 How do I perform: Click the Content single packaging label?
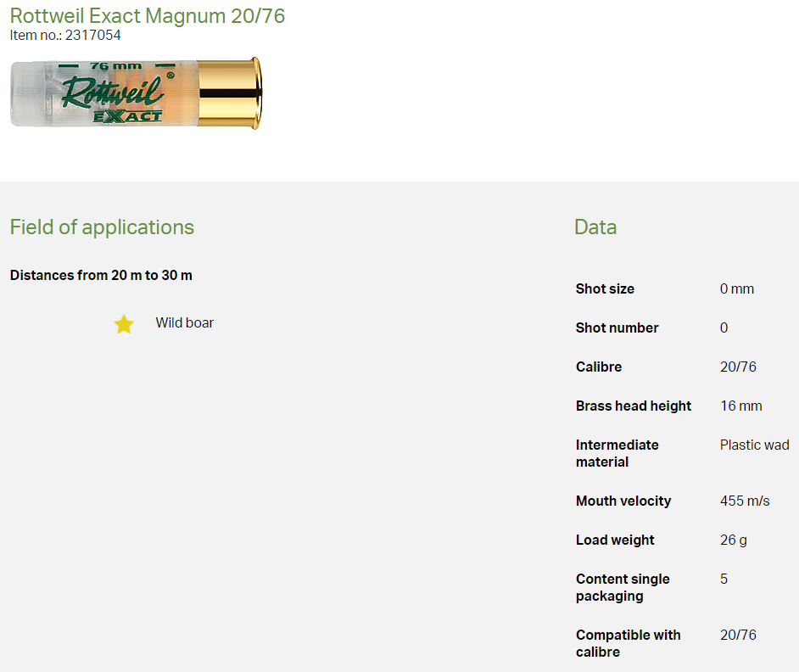tap(622, 587)
